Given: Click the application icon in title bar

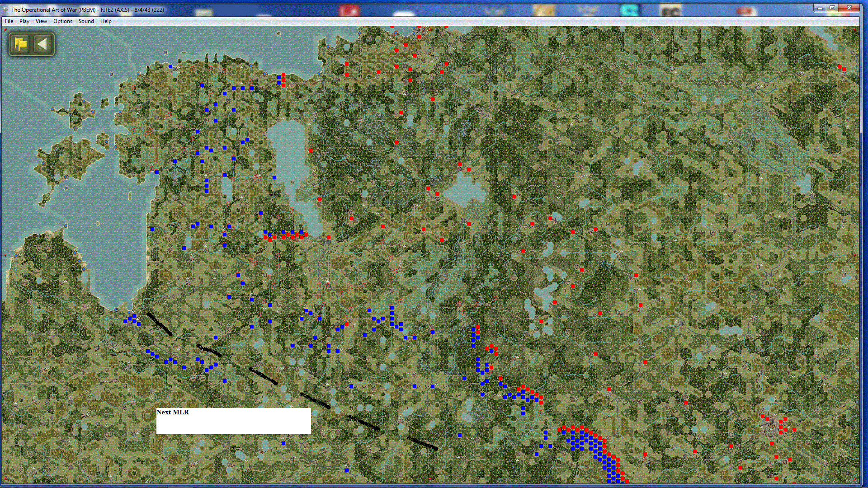Looking at the screenshot, I should click(x=5, y=9).
